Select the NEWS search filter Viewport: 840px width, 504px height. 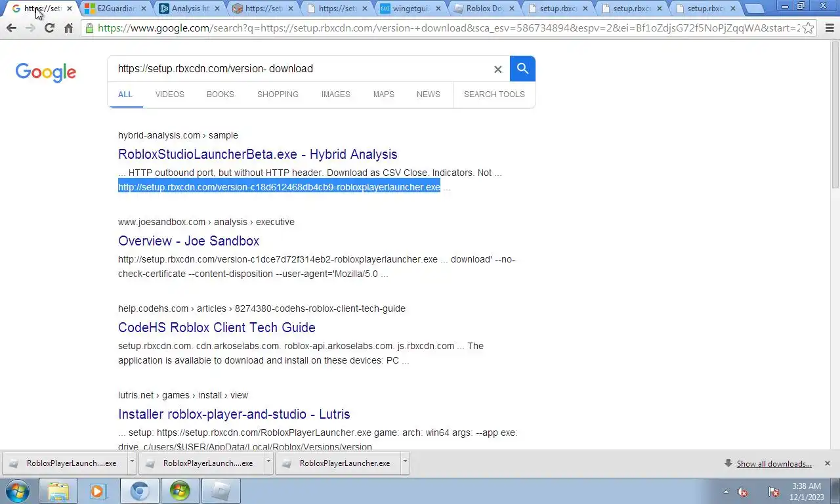tap(429, 94)
